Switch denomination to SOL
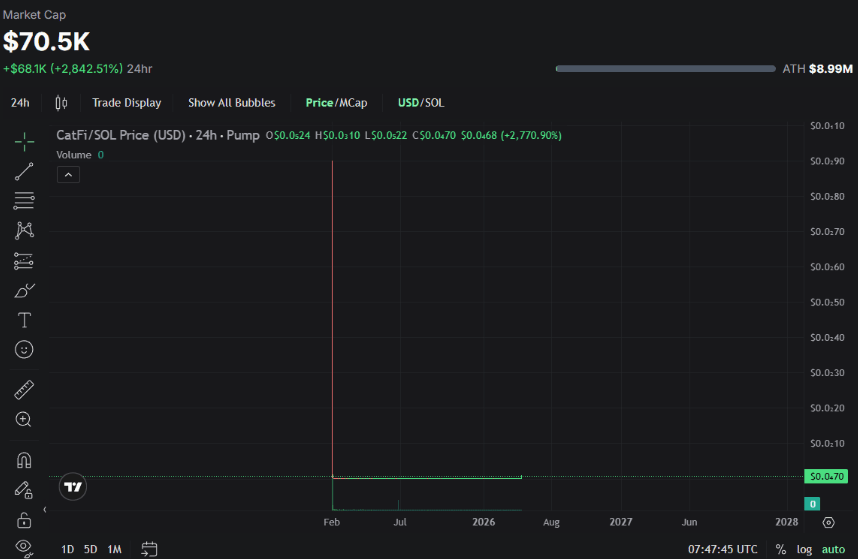Image resolution: width=858 pixels, height=559 pixels. tap(434, 103)
